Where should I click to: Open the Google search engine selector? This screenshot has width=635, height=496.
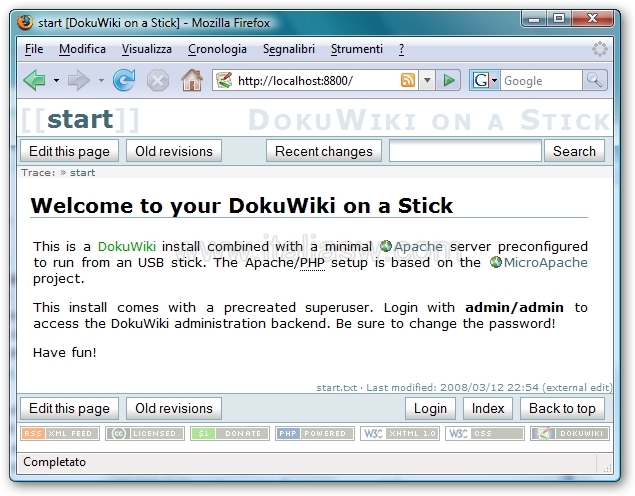click(485, 80)
